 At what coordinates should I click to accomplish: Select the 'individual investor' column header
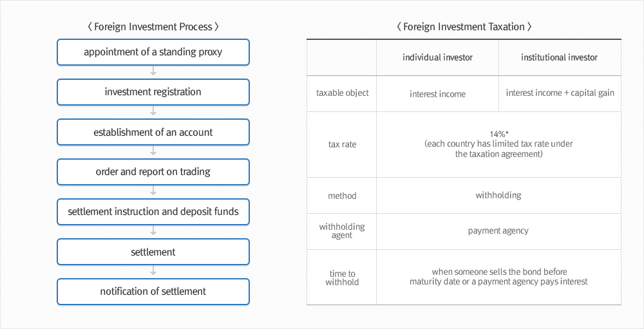[437, 57]
